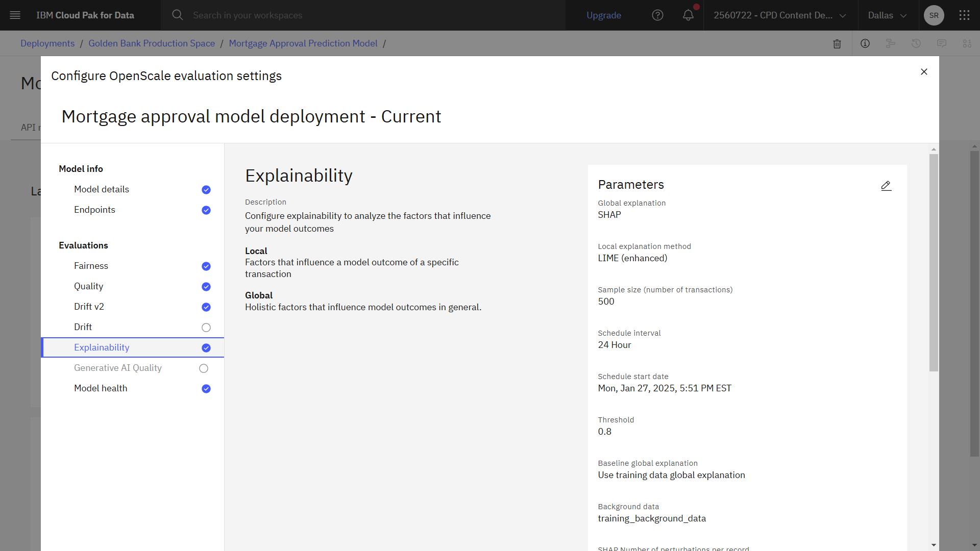Viewport: 980px width, 551px height.
Task: Click the delete deployment trash icon
Action: coord(837,43)
